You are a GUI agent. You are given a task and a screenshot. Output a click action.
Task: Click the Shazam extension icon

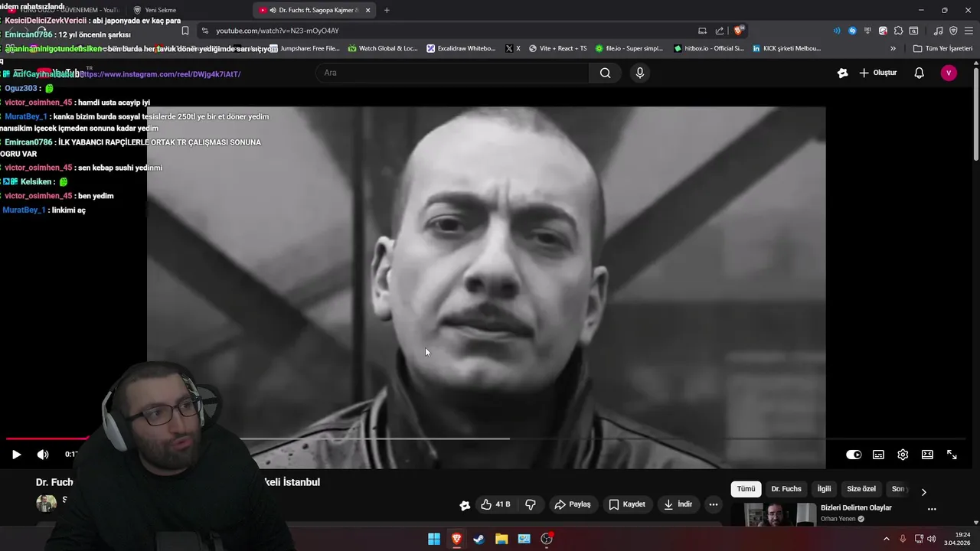852,31
